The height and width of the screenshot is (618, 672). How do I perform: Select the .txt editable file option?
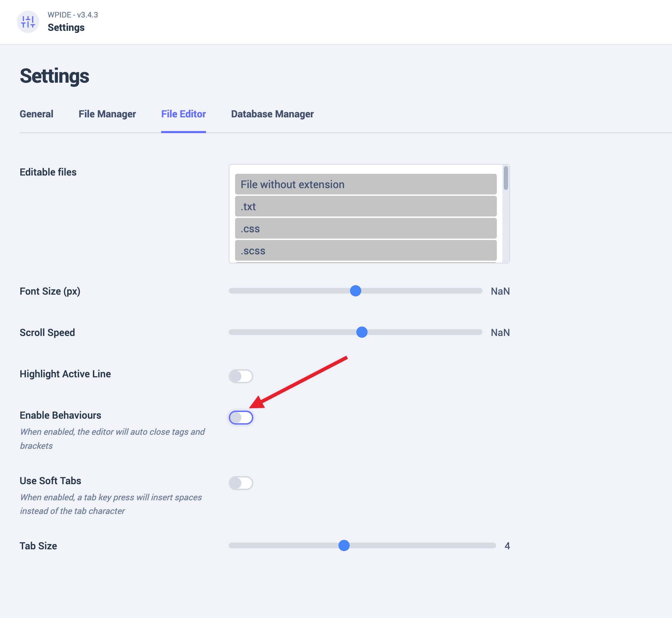[x=366, y=206]
